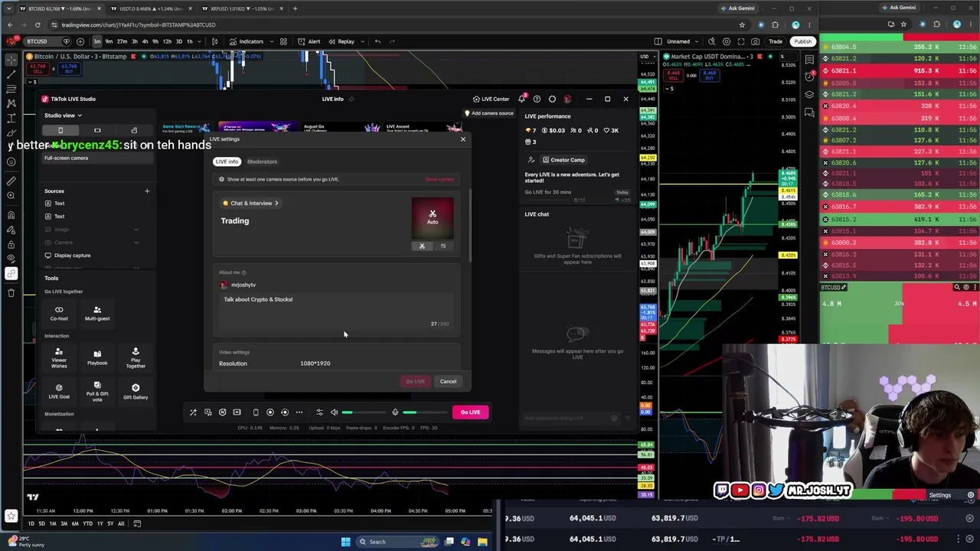The image size is (980, 551).
Task: Switch to landscape layout view
Action: click(x=97, y=131)
